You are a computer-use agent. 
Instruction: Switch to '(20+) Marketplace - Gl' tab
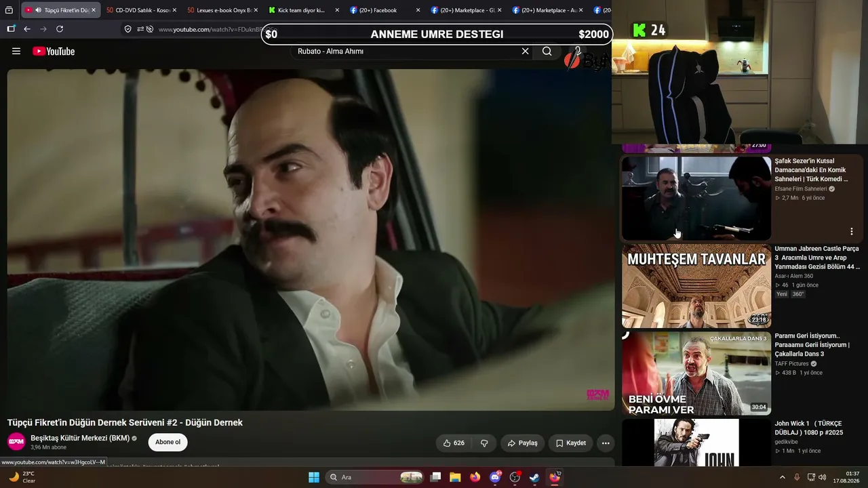467,10
